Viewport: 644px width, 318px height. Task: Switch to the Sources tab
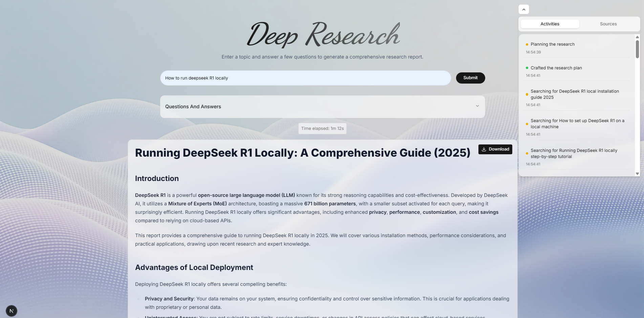pos(608,24)
